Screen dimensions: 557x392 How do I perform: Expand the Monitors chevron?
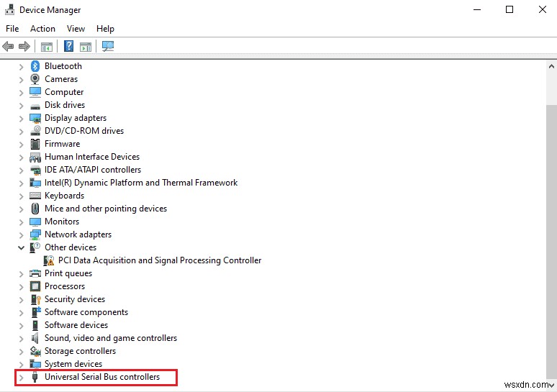[21, 222]
